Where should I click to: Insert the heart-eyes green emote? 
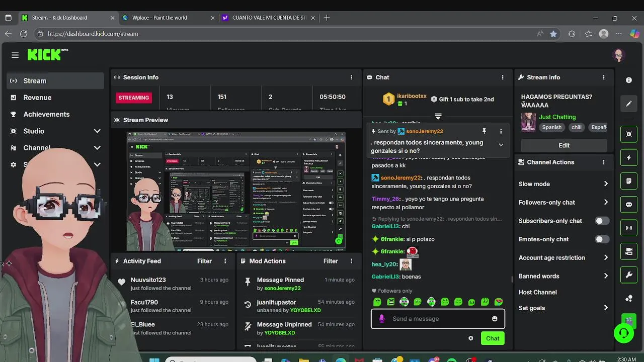(499, 302)
